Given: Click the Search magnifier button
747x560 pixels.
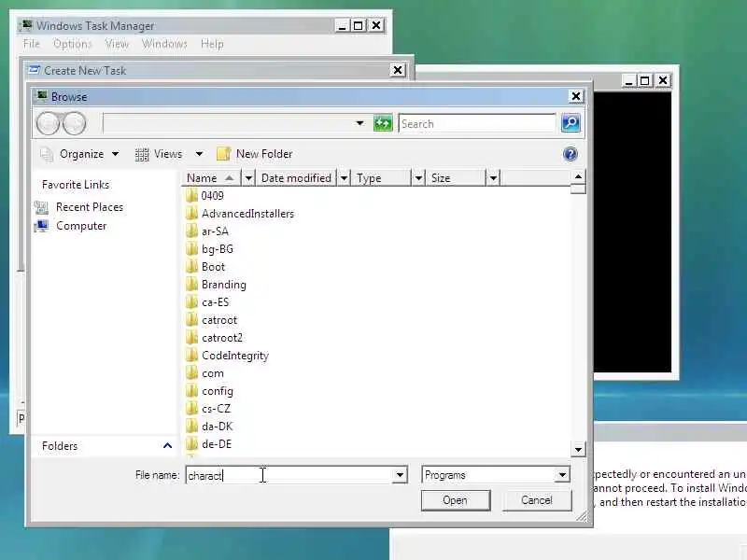Looking at the screenshot, I should point(571,123).
